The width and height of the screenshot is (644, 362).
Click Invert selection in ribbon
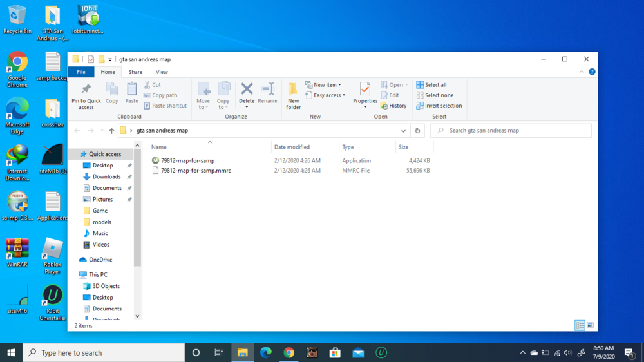439,106
